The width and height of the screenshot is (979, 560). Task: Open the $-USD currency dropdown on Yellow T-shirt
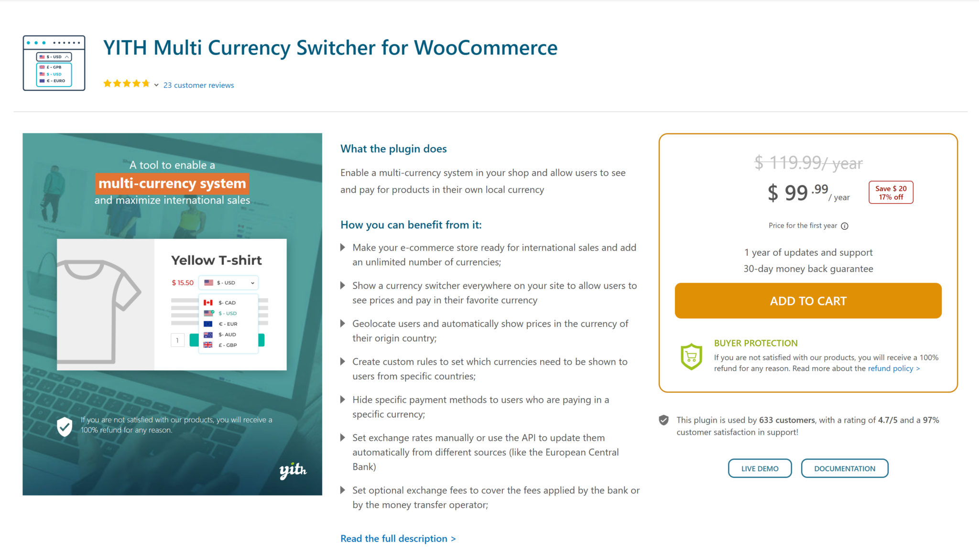pyautogui.click(x=228, y=282)
